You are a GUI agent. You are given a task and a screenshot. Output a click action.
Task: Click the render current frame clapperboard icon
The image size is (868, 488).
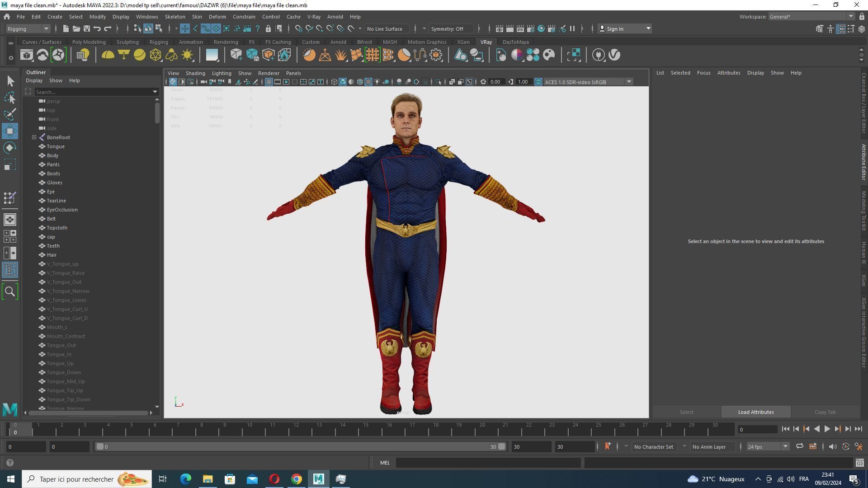509,29
